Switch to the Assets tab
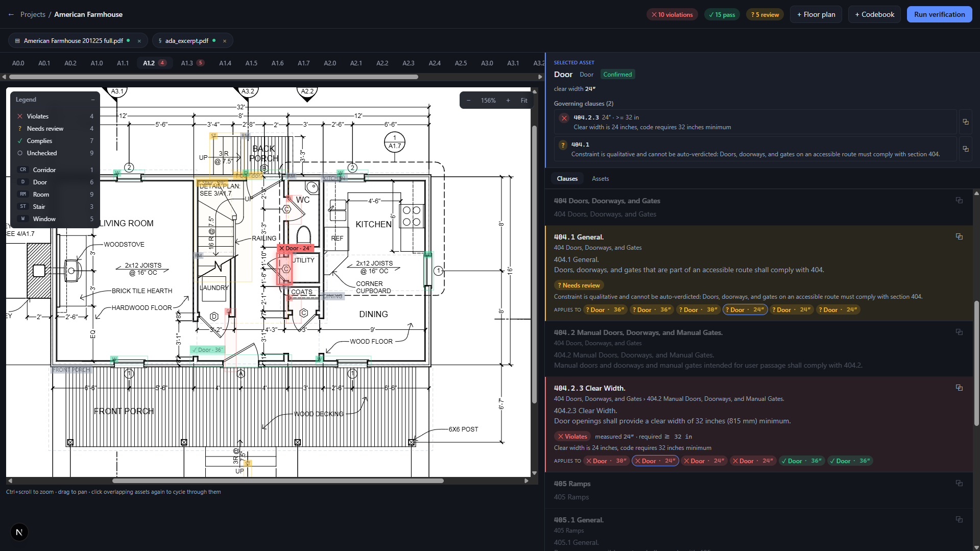Image resolution: width=980 pixels, height=551 pixels. [600, 179]
